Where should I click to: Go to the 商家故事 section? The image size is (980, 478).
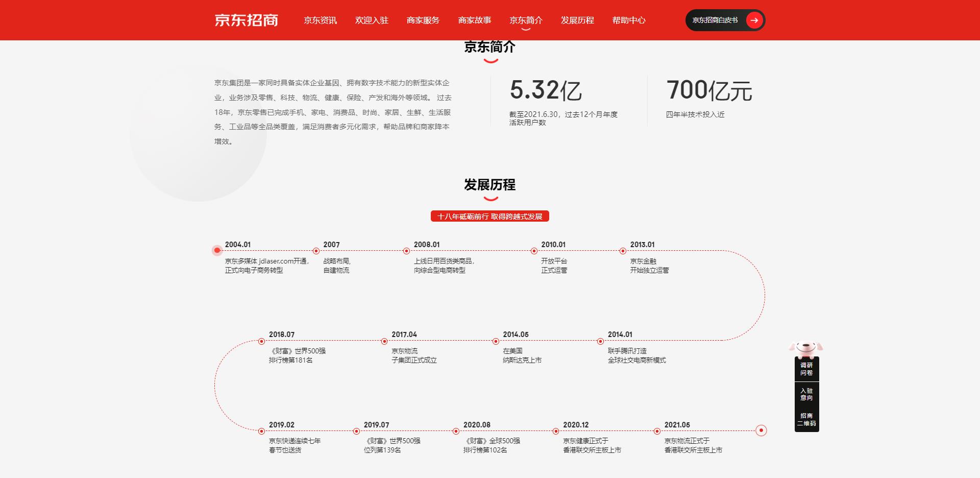(475, 20)
